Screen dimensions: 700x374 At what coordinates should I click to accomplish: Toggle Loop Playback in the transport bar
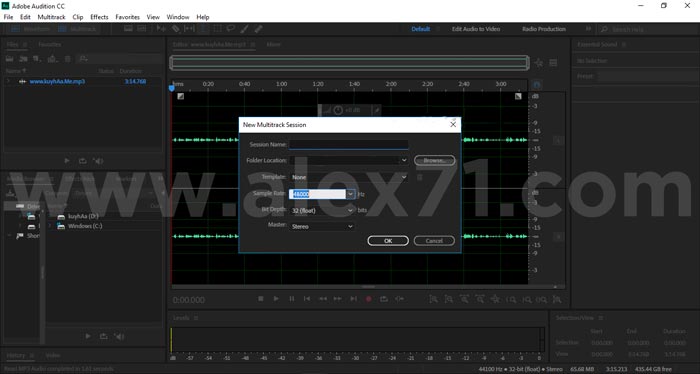(384, 299)
